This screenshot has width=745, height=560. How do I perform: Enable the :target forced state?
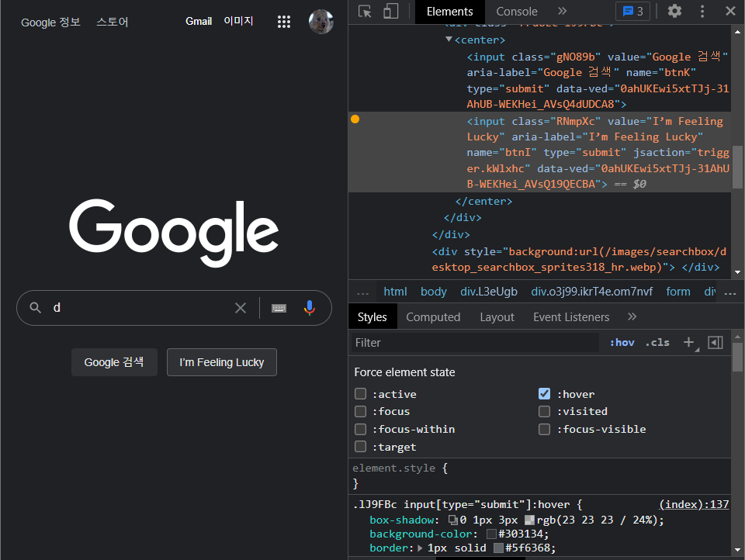[x=360, y=447]
